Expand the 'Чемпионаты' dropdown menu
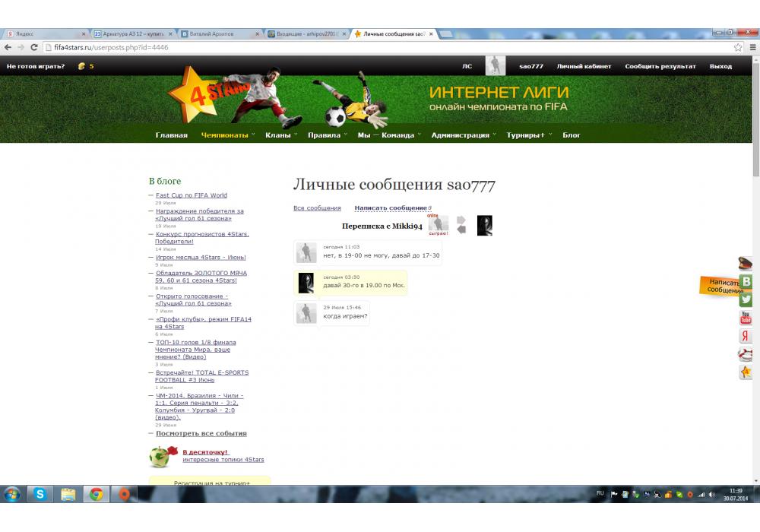 coord(225,135)
